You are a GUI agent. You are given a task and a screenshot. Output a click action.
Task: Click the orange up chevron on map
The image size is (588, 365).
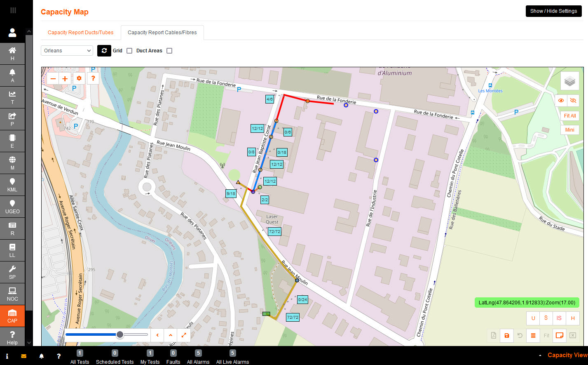click(x=171, y=335)
